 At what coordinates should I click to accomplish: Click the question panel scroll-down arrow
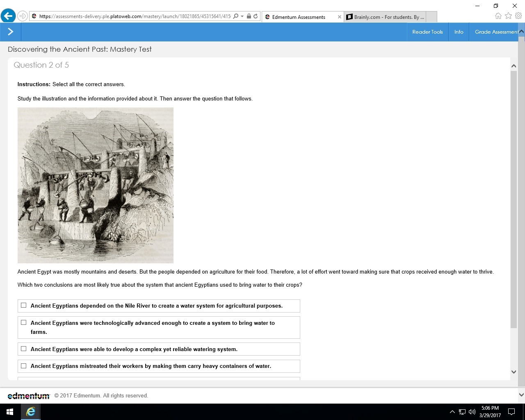coord(514,372)
